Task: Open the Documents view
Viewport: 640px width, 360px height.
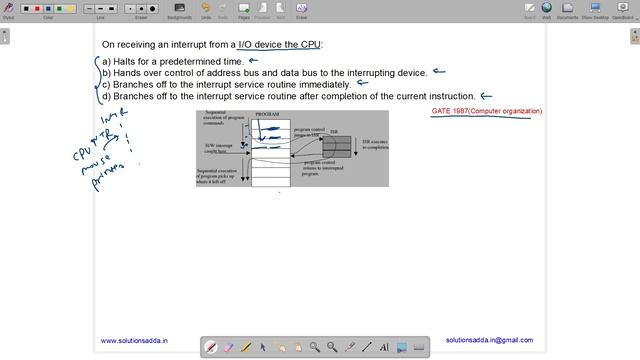Action: tap(567, 10)
